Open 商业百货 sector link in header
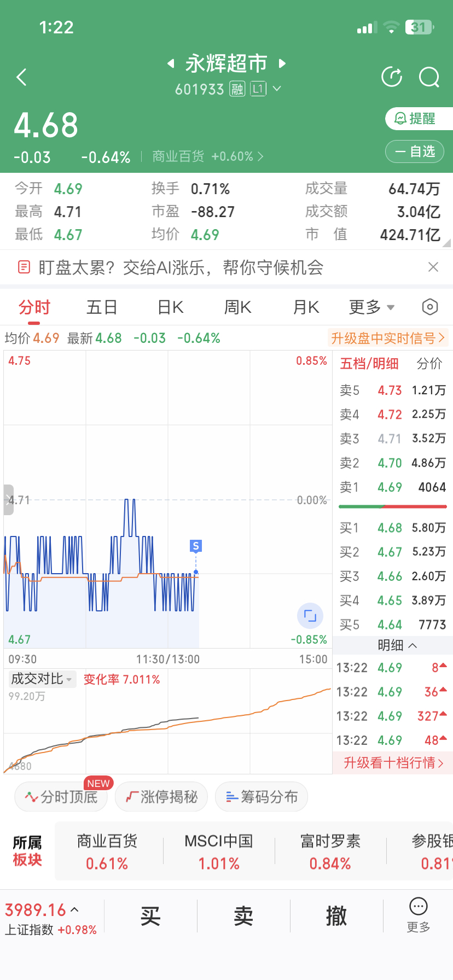Viewport: 453px width, 980px height. tap(208, 157)
